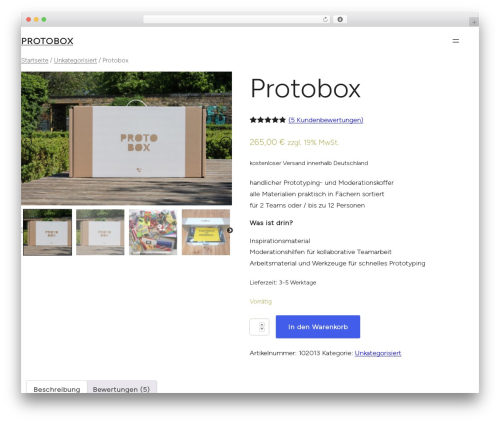Click the Vorrätig stock status text
The height and width of the screenshot is (423, 500).
click(261, 302)
